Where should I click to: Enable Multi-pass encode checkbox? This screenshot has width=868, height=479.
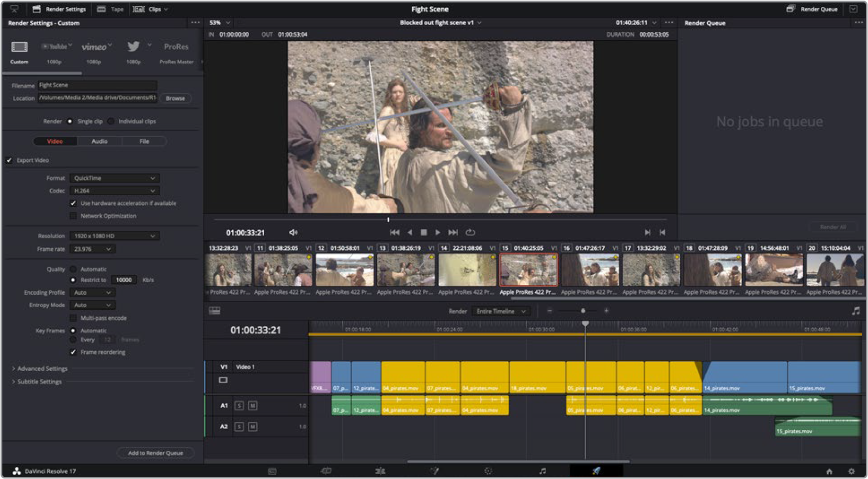pyautogui.click(x=73, y=318)
